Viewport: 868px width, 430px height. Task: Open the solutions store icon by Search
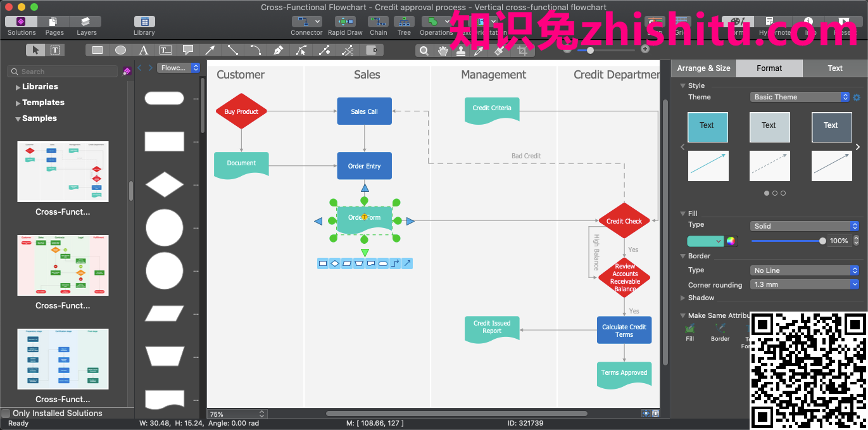point(127,72)
